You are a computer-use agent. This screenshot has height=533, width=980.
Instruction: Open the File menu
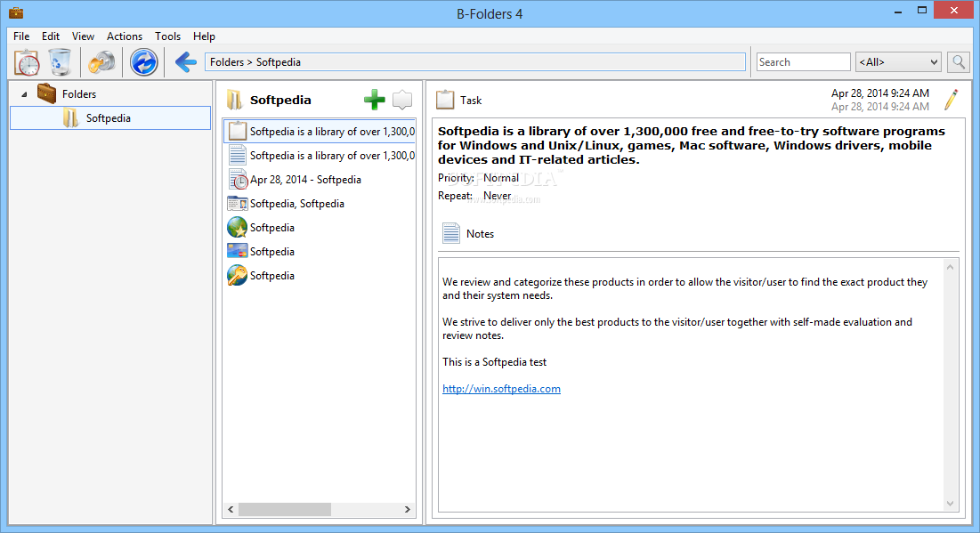tap(21, 36)
